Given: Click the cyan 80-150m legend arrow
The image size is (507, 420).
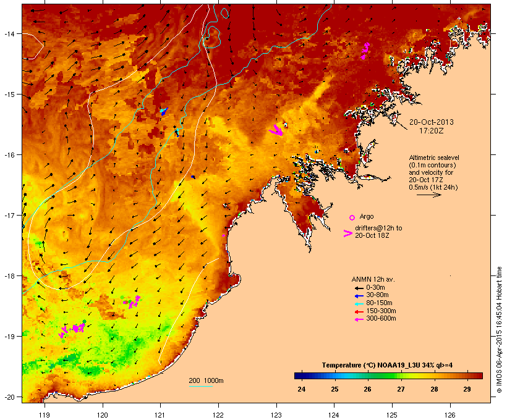Looking at the screenshot, I should pos(359,304).
